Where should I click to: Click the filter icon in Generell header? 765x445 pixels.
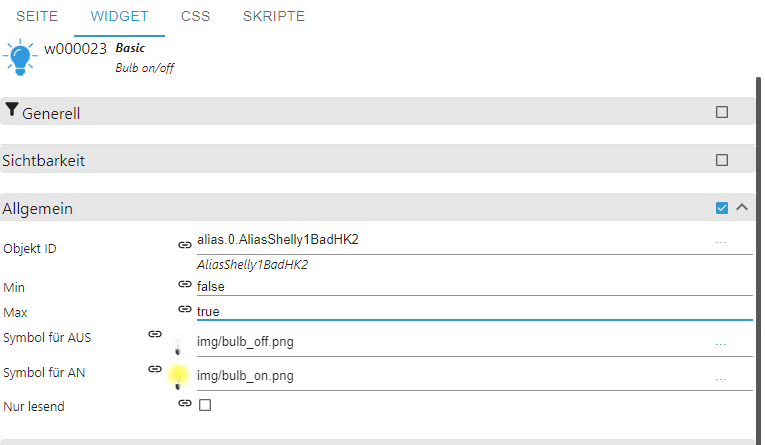[12, 111]
